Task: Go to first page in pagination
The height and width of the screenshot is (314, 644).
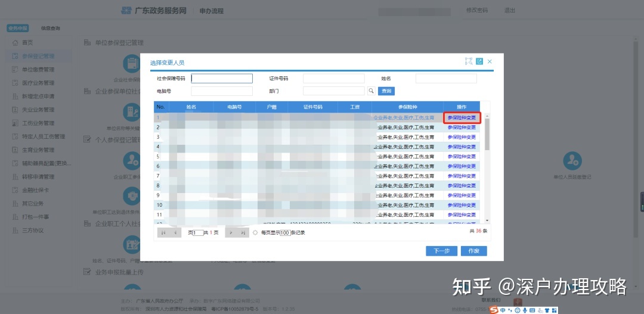Action: (163, 233)
